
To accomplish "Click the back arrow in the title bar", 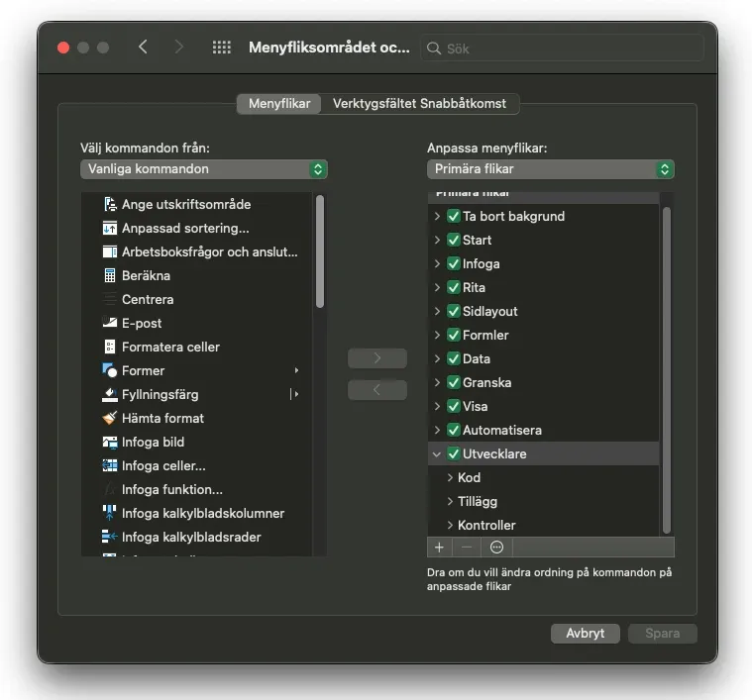I will click(x=143, y=48).
